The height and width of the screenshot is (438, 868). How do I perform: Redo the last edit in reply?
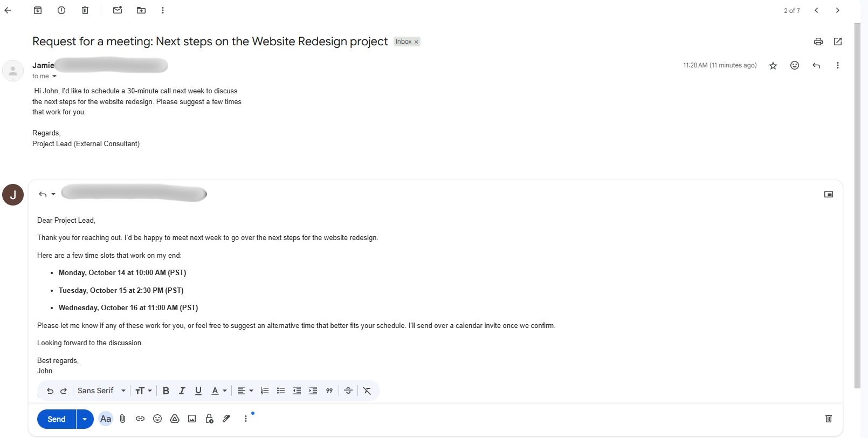(64, 391)
